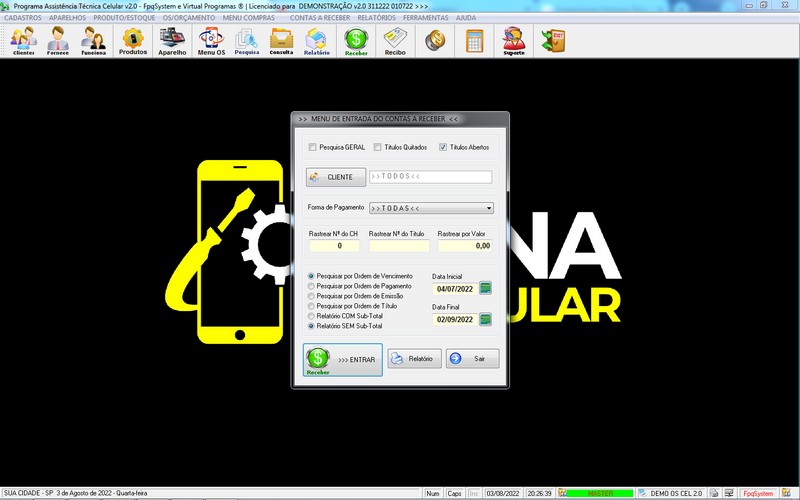Image resolution: width=800 pixels, height=500 pixels.
Task: Click the exit door toolbar icon
Action: click(x=553, y=41)
